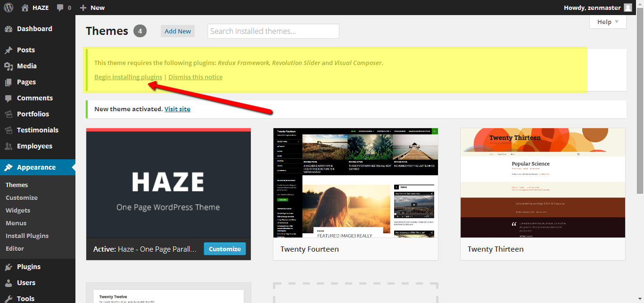Click the Dashboard gauge icon in sidebar

[8, 29]
